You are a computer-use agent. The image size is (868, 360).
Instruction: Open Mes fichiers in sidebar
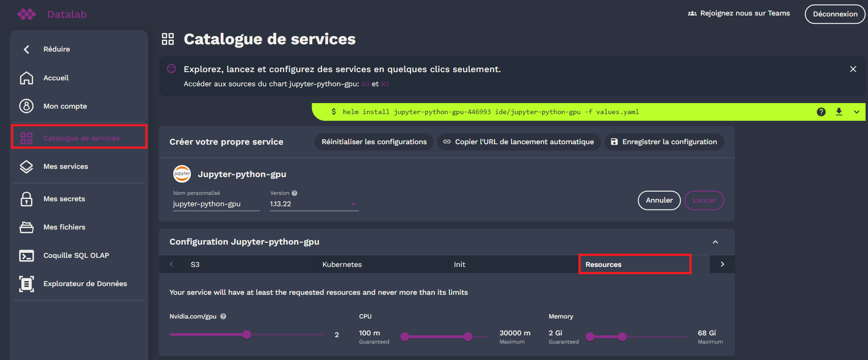point(64,227)
